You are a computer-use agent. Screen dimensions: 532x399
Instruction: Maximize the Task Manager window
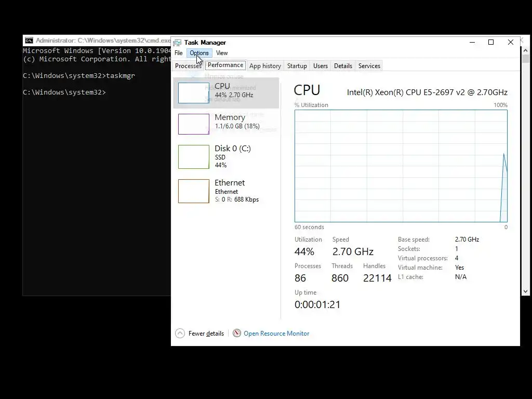(491, 43)
